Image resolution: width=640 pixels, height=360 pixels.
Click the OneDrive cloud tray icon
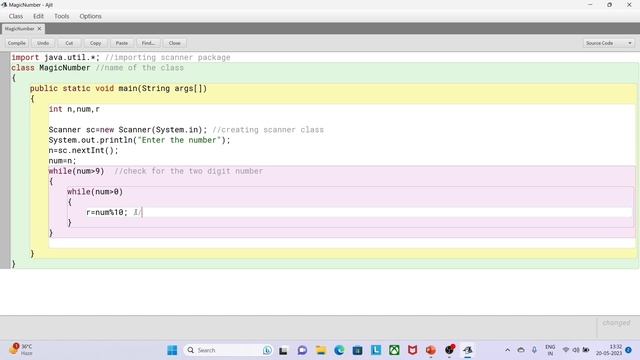pos(521,350)
